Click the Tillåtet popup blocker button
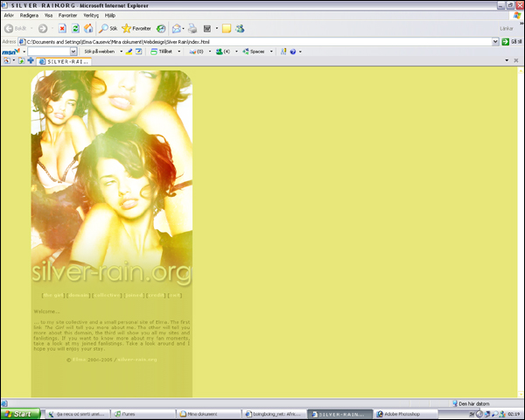Viewport: 525px width, 420px height. point(162,52)
